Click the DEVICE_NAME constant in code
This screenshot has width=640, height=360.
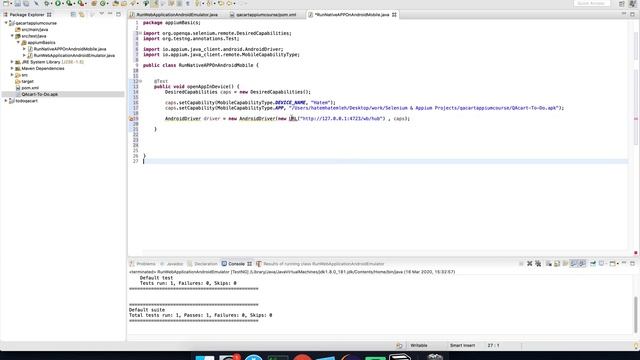click(290, 102)
